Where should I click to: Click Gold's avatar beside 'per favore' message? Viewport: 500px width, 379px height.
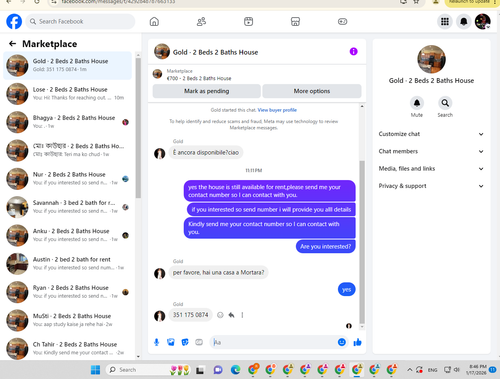click(x=160, y=273)
